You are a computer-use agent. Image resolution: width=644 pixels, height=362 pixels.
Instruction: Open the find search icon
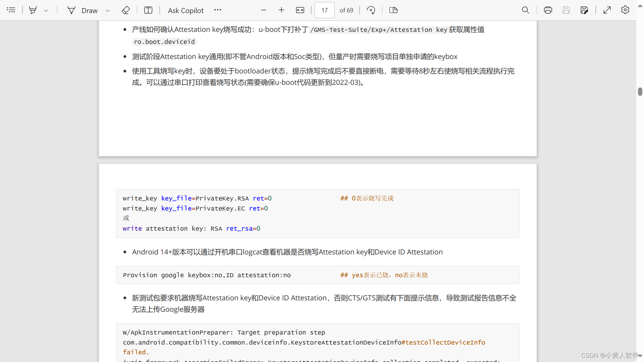tap(526, 10)
